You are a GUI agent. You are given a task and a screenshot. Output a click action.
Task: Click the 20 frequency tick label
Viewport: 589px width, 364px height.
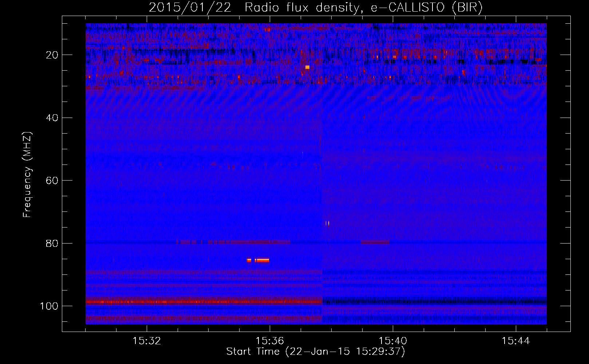(52, 55)
